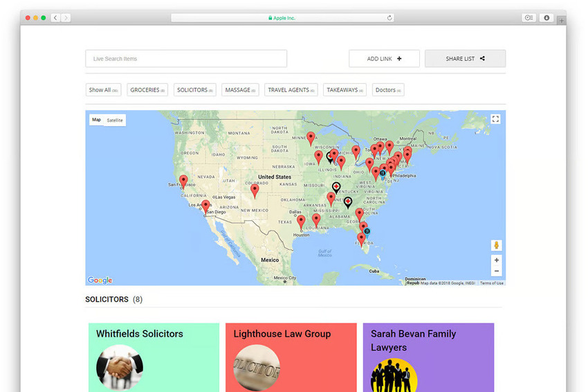Click the medical cross marker in Kentucky
Image resolution: width=588 pixels, height=392 pixels.
pyautogui.click(x=336, y=188)
